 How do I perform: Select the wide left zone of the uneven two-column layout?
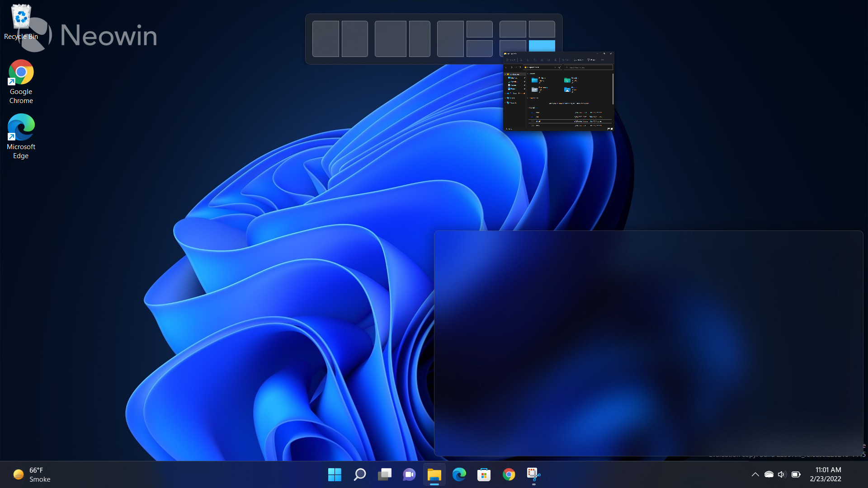pyautogui.click(x=391, y=39)
